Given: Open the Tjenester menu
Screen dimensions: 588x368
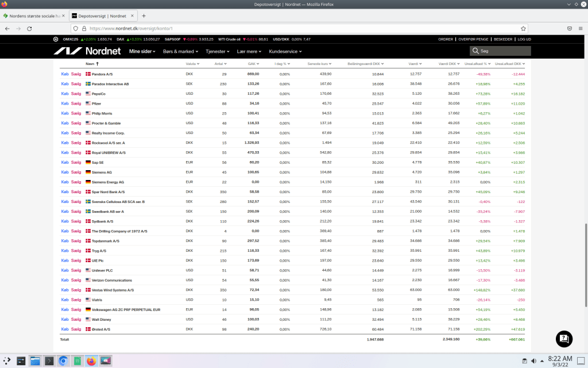Looking at the screenshot, I should [x=217, y=51].
